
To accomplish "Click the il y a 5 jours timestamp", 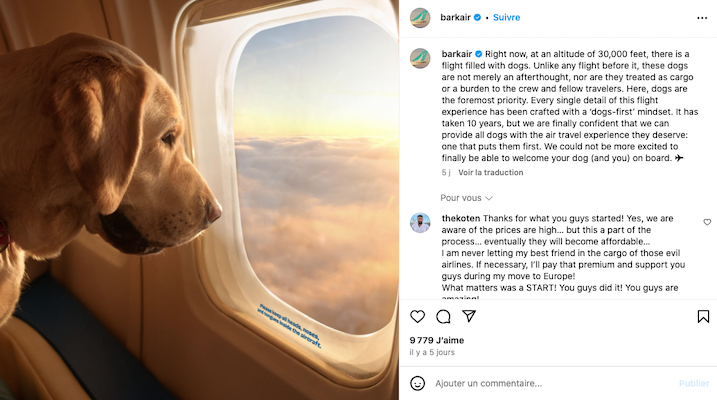I will (x=432, y=352).
